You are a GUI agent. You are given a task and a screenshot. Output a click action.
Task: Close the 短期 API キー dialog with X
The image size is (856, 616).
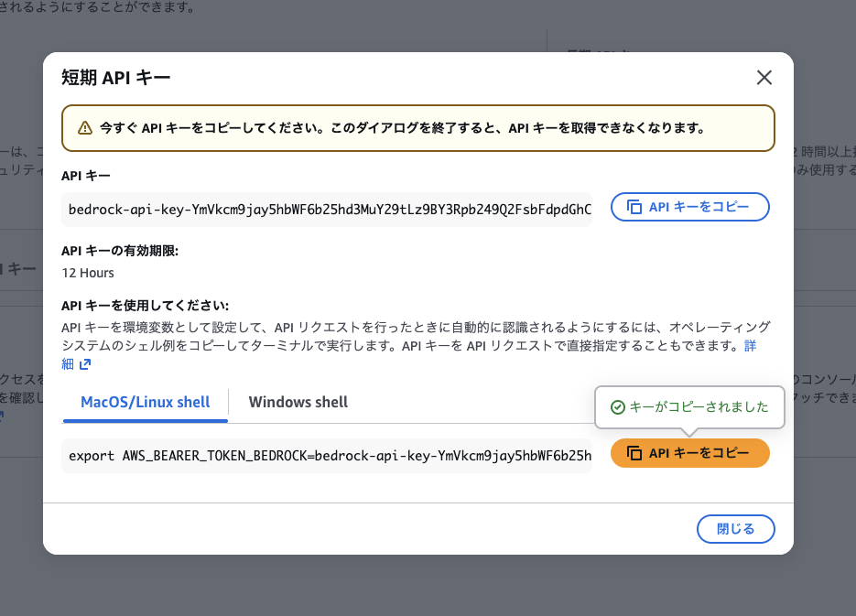[x=764, y=78]
